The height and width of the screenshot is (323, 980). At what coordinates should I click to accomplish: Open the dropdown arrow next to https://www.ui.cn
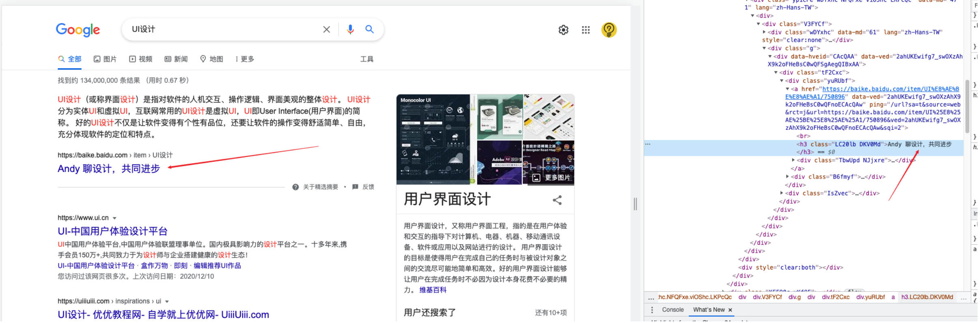(114, 218)
